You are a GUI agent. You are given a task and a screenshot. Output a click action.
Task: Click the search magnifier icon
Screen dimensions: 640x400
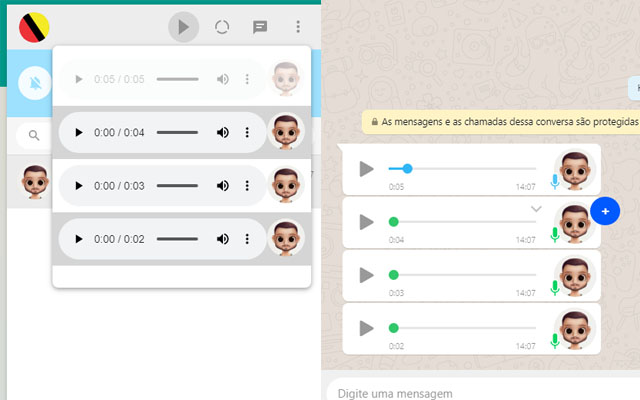coord(34,135)
